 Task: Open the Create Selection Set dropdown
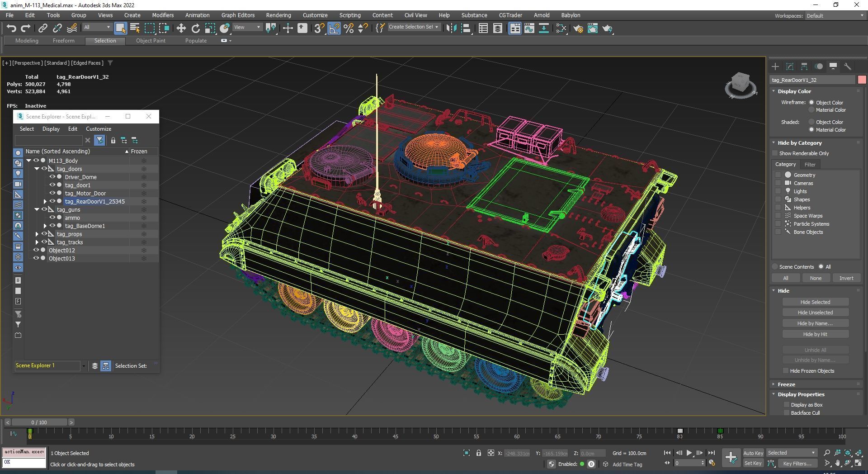coord(413,27)
